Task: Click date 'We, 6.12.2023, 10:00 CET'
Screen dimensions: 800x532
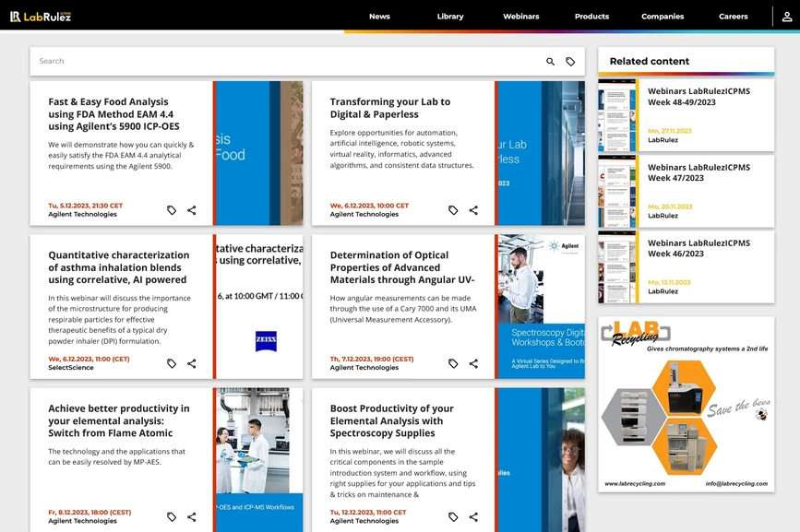Action: [369, 206]
